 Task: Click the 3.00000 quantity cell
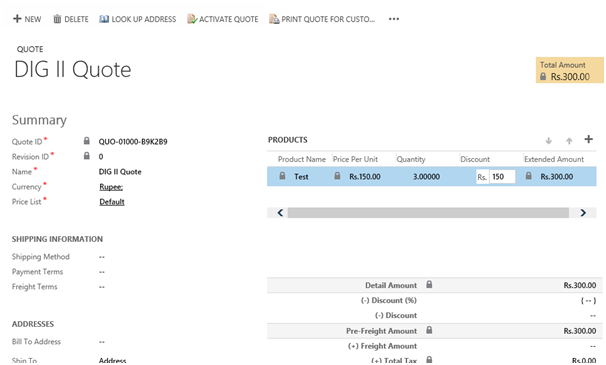pyautogui.click(x=426, y=177)
